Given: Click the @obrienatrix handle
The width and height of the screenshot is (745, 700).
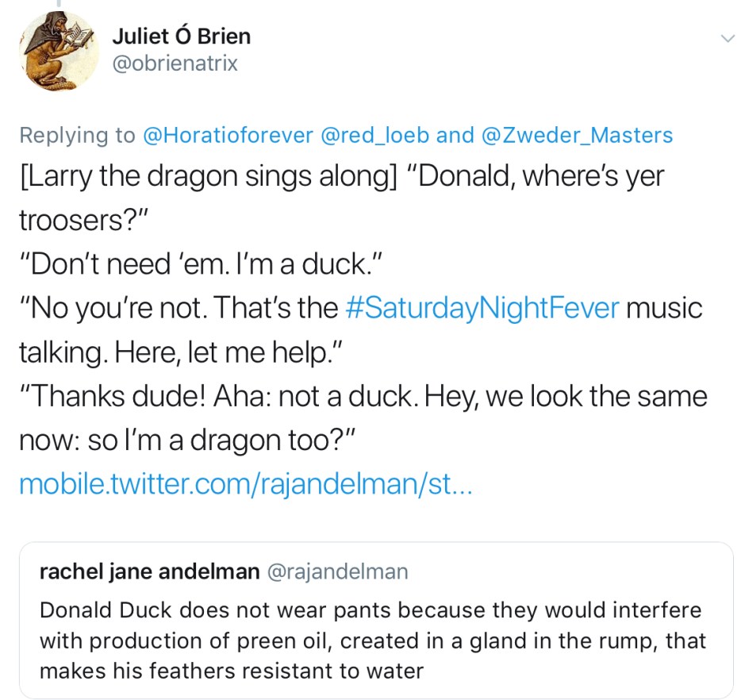Looking at the screenshot, I should click(175, 63).
